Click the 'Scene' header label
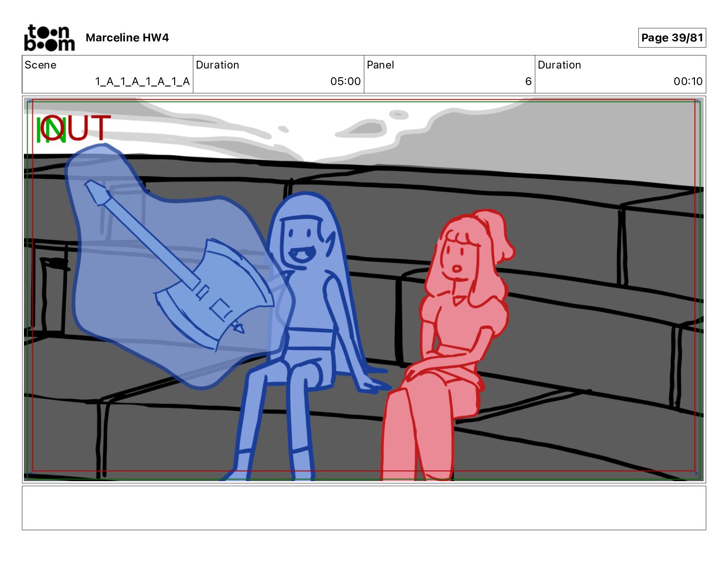The width and height of the screenshot is (728, 563). click(40, 65)
